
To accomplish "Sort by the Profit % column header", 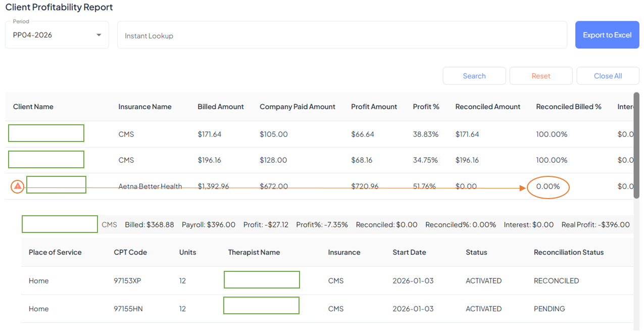I will pyautogui.click(x=426, y=107).
